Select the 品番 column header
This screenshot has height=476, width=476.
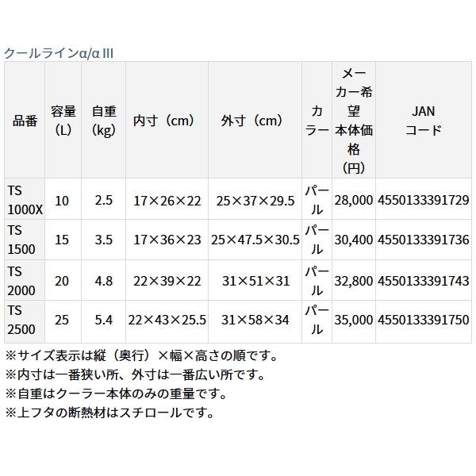click(x=25, y=121)
